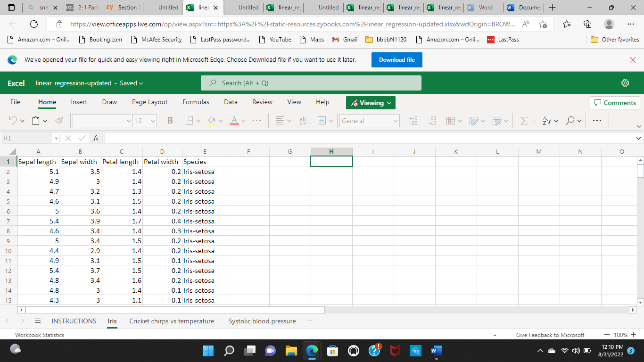Open the more font options ellipsis

(257, 121)
